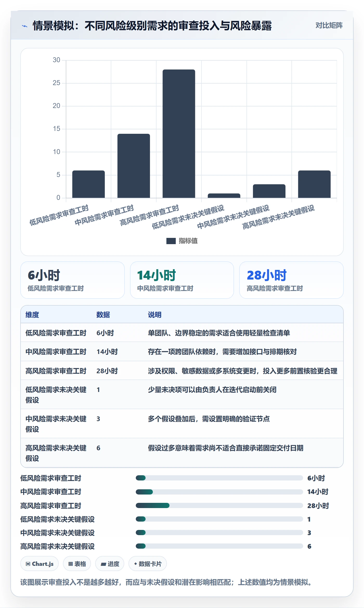The height and width of the screenshot is (608, 364).
Task: Click the 指标值 legend text
Action: (188, 241)
